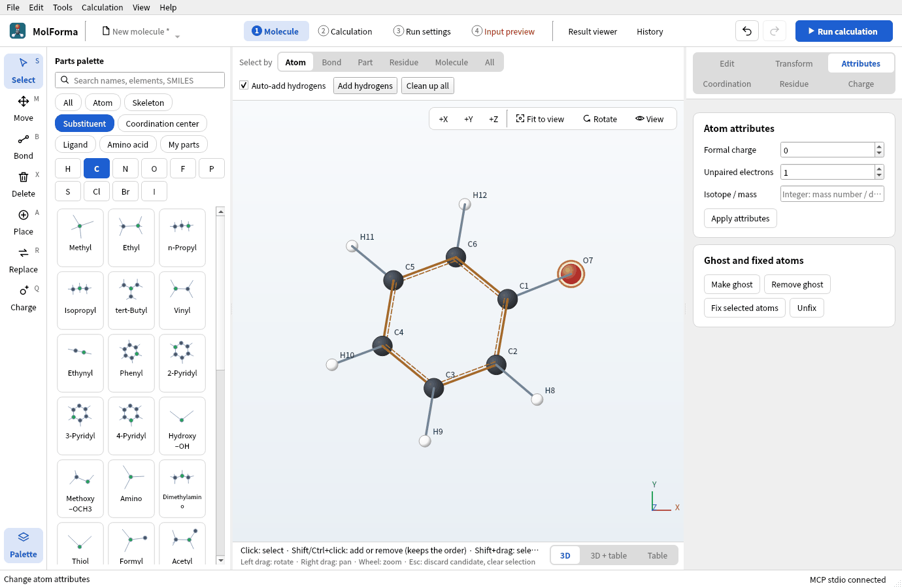Switch to the Transform tab
The image size is (902, 588).
click(x=794, y=63)
